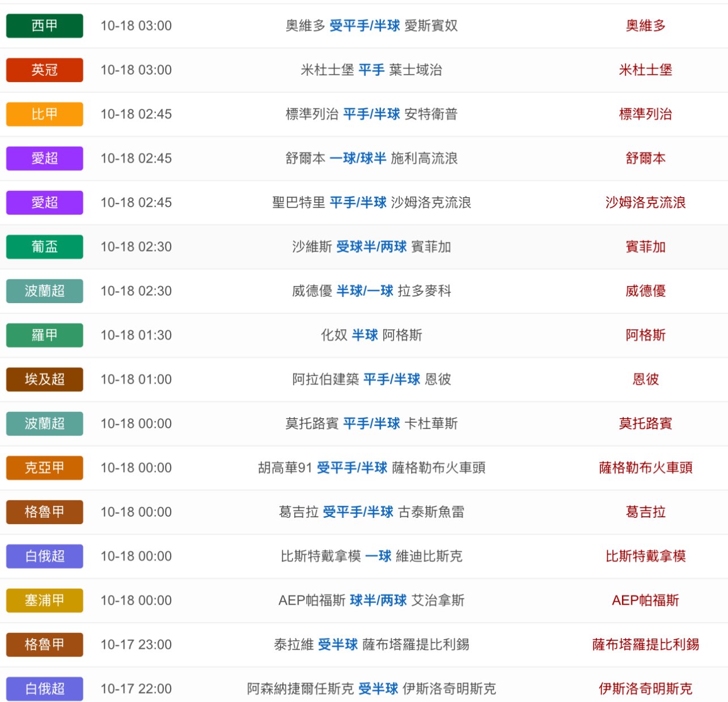
Task: Click the red 薩格勒布火車頭 prediction
Action: (645, 467)
